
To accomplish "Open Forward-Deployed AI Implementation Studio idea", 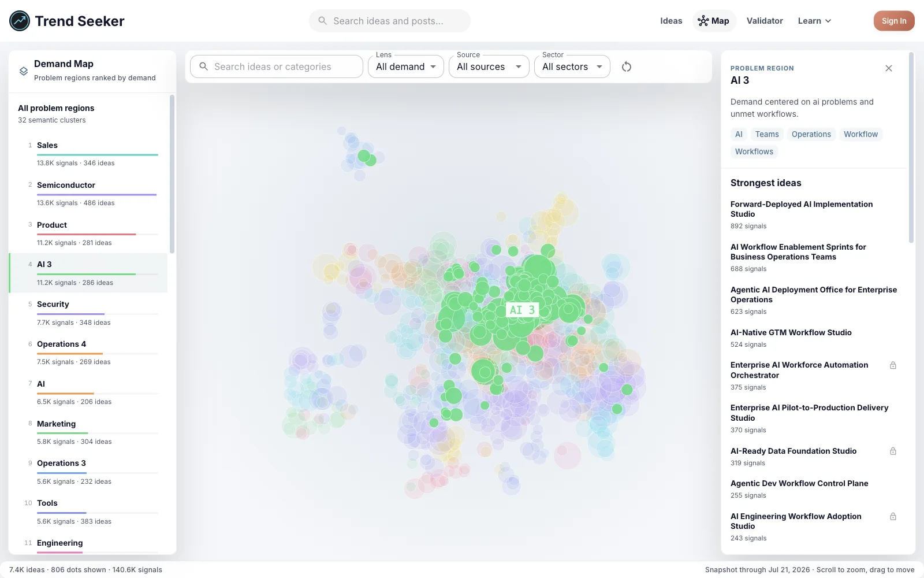I will [x=814, y=215].
